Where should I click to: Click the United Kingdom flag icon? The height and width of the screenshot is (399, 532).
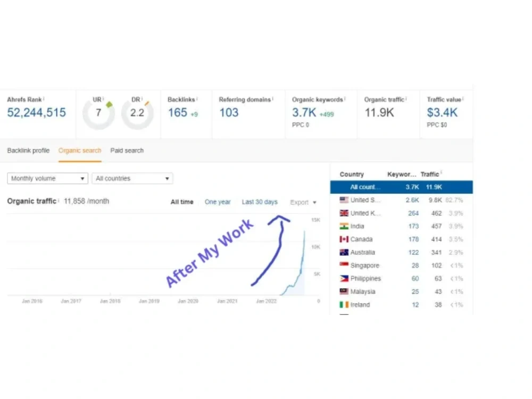pyautogui.click(x=344, y=213)
